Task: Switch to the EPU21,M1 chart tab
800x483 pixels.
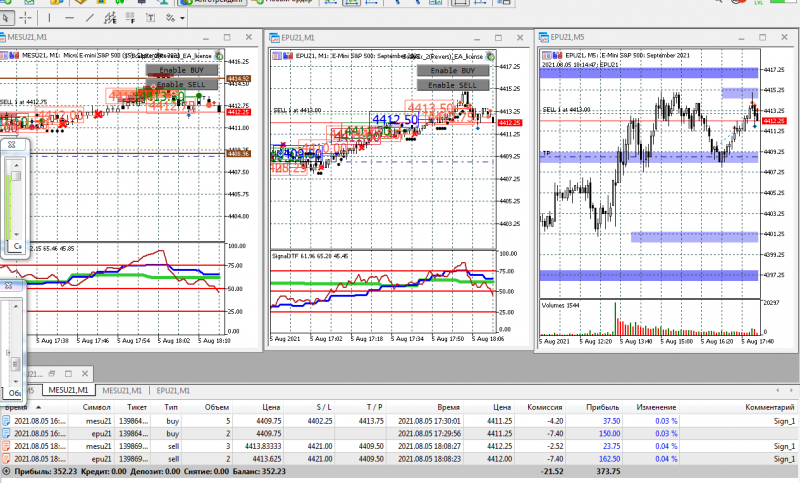Action: [173, 390]
